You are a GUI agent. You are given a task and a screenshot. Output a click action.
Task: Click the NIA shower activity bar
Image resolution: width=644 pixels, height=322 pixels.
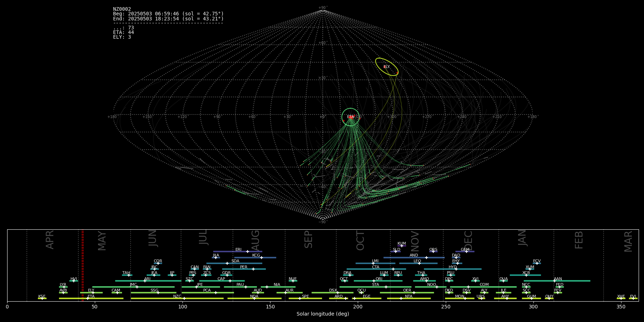(278, 287)
